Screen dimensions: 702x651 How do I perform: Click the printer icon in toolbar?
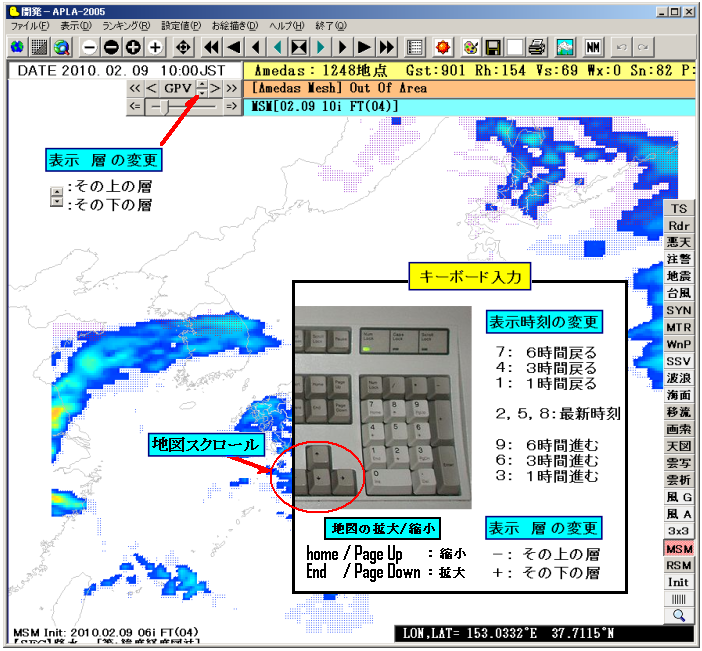537,47
